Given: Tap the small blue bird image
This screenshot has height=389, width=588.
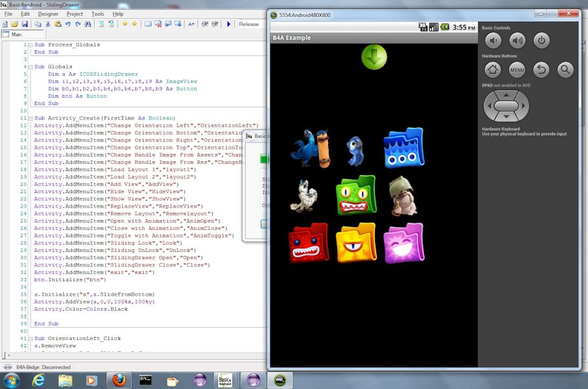Looking at the screenshot, I should tap(355, 151).
